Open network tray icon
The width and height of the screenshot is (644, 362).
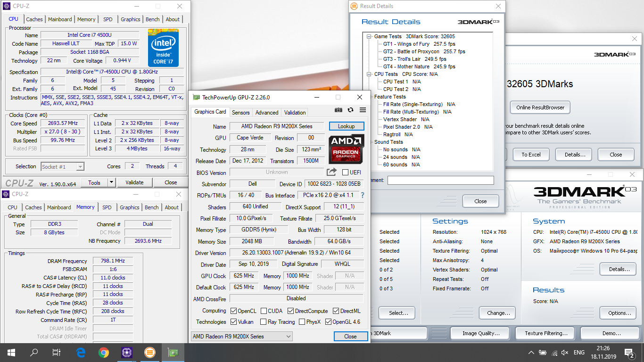point(554,353)
